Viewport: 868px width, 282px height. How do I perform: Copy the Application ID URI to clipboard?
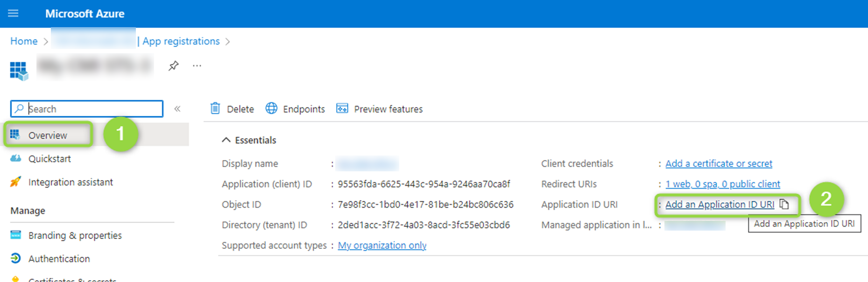(x=784, y=204)
